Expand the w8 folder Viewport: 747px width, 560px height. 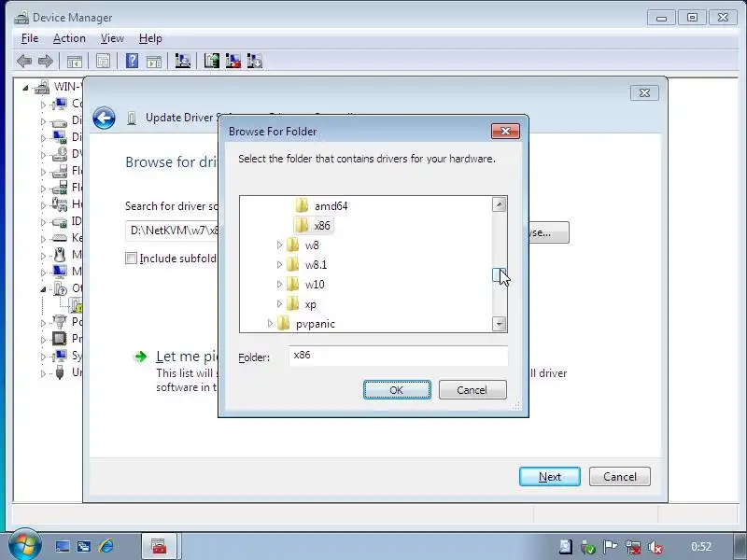click(279, 245)
